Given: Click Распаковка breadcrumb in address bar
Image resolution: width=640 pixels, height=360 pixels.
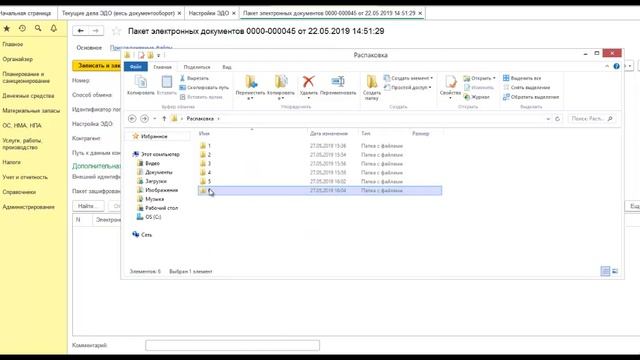Looking at the screenshot, I should (x=200, y=119).
